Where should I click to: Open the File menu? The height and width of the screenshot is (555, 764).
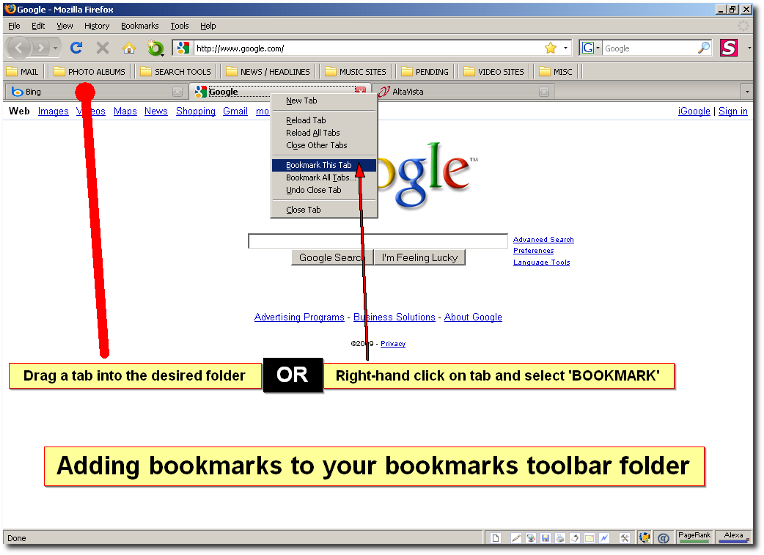(x=14, y=26)
